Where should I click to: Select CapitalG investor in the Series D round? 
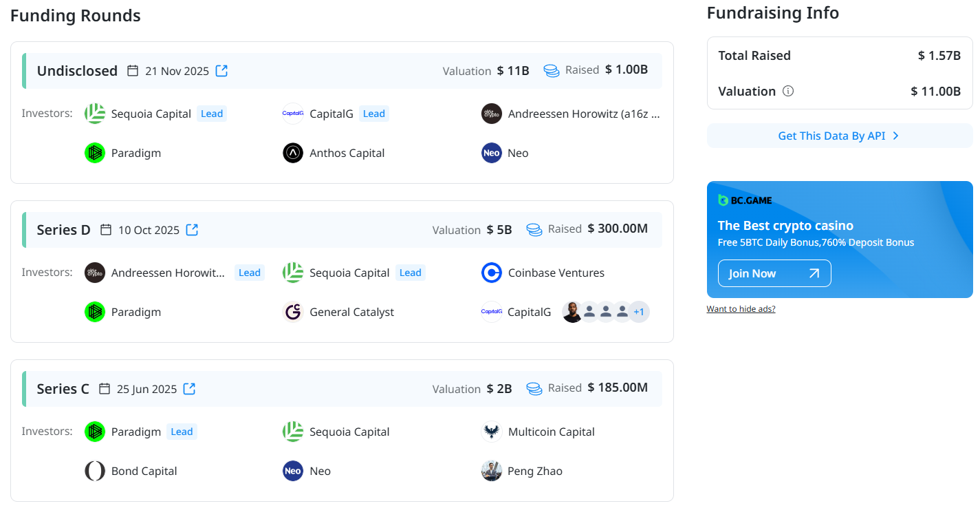pyautogui.click(x=529, y=312)
